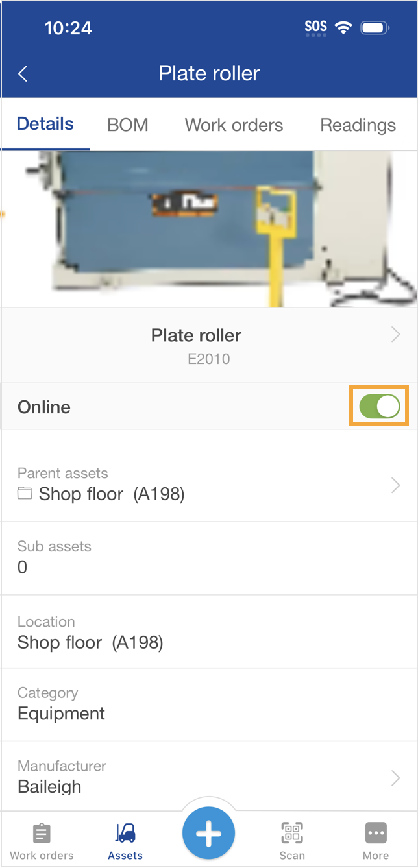Tap the Category Equipment row
Screen dimensions: 418x868
(x=209, y=705)
